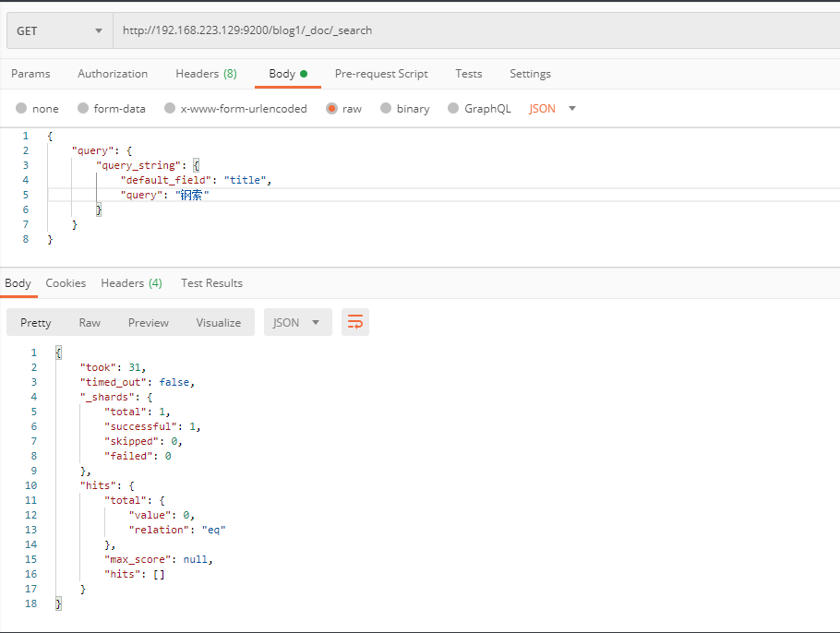Click the "took": 31 response line
The image size is (840, 633).
click(113, 367)
